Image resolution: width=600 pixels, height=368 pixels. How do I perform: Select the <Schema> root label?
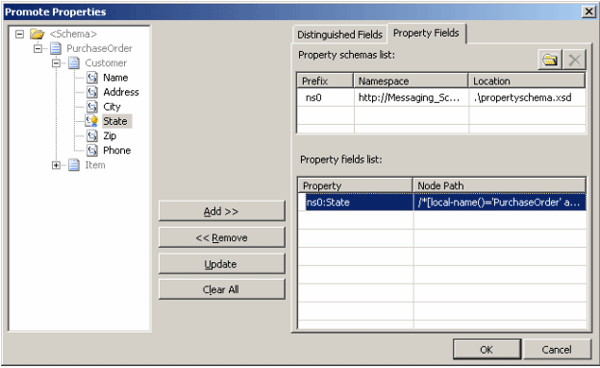pos(73,34)
